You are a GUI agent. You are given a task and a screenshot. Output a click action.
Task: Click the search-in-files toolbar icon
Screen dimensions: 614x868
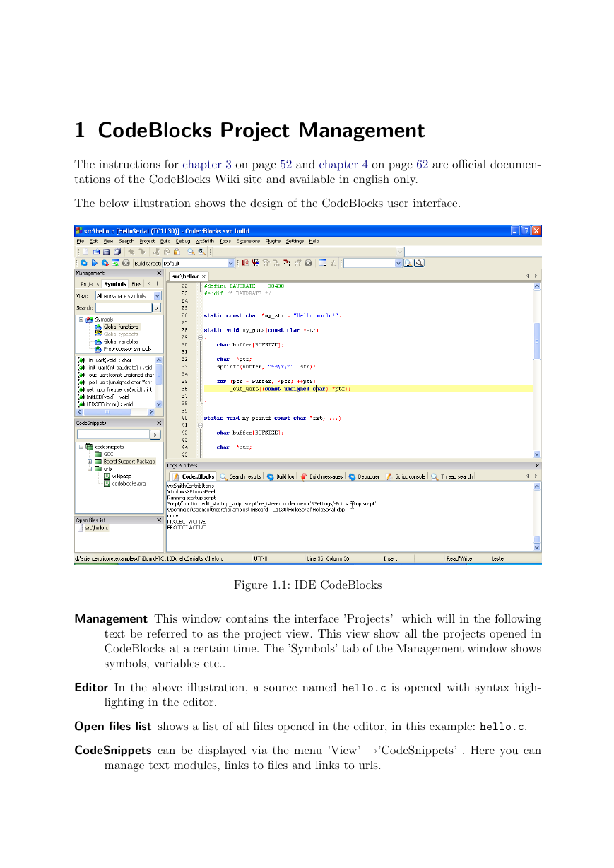[408, 263]
